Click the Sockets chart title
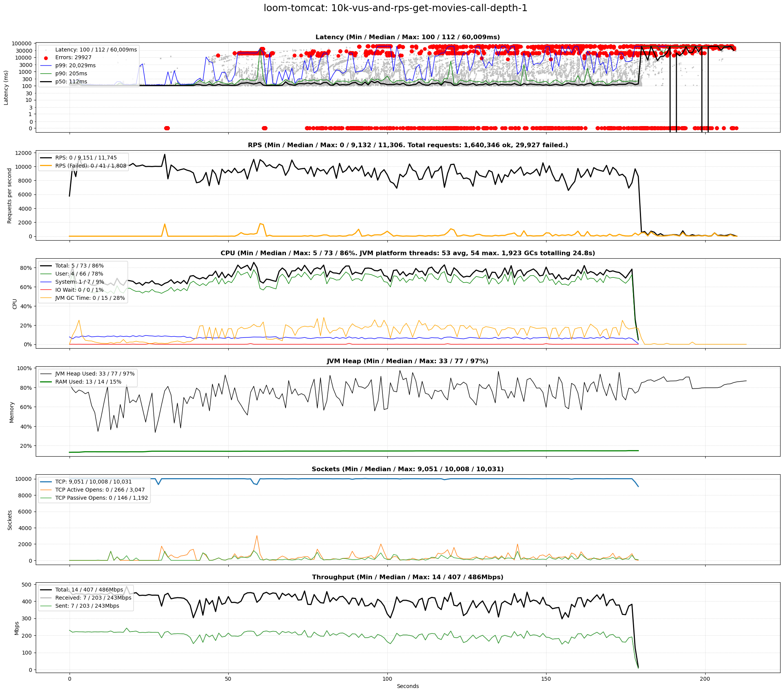This screenshot has width=784, height=693. click(407, 469)
